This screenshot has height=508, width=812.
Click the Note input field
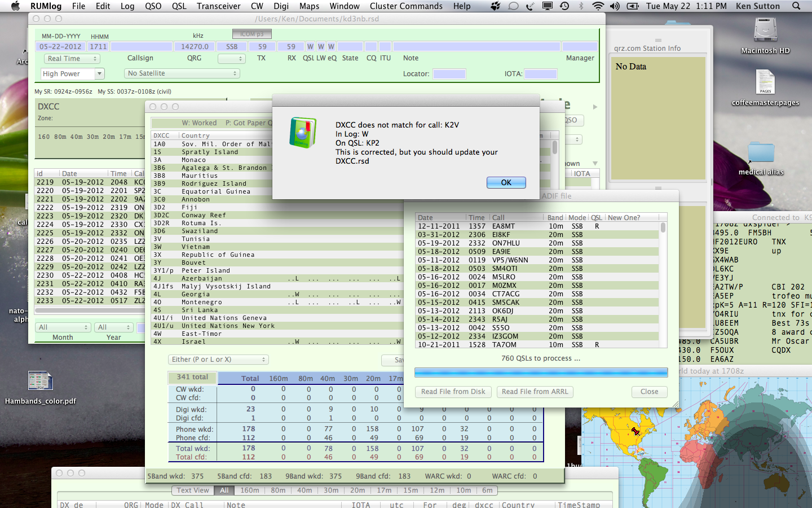point(476,47)
